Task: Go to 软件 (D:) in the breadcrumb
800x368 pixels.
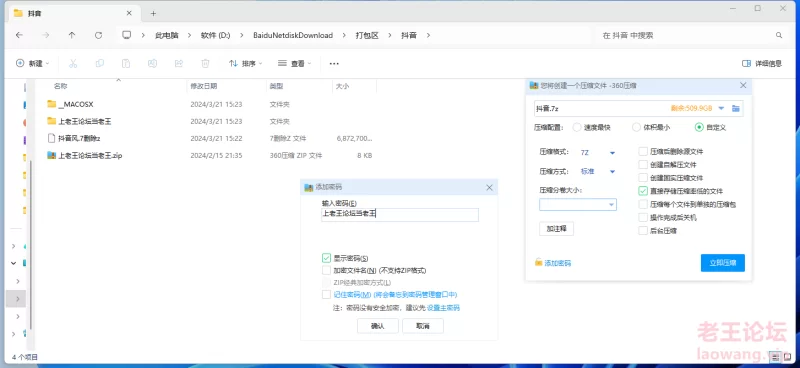Action: (x=215, y=35)
